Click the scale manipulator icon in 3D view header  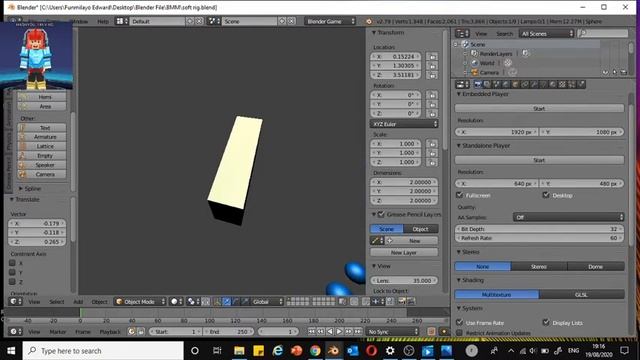click(x=244, y=302)
